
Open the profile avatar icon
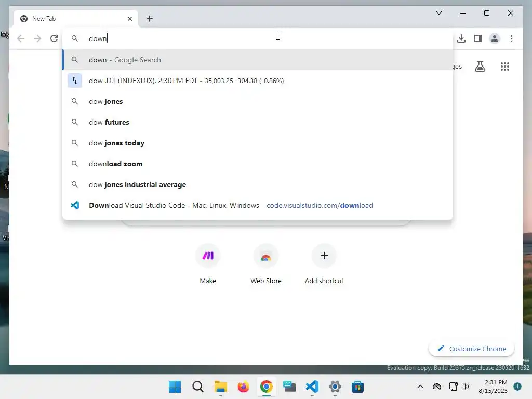pyautogui.click(x=495, y=38)
